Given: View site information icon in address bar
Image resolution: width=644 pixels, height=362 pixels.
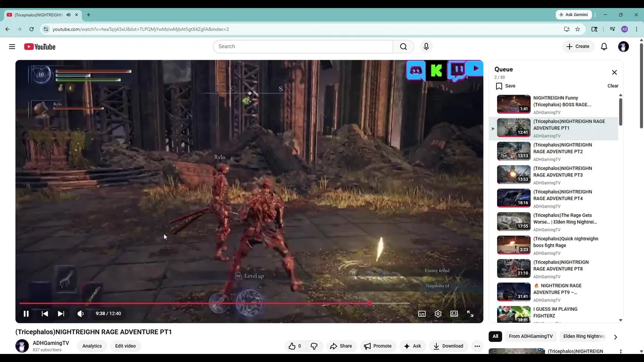Looking at the screenshot, I should pos(46,29).
